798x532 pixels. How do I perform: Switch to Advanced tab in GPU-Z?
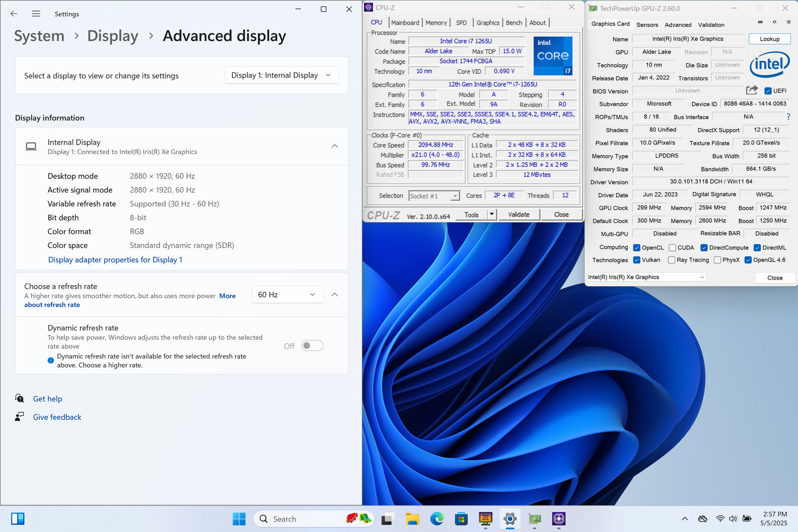pos(678,25)
